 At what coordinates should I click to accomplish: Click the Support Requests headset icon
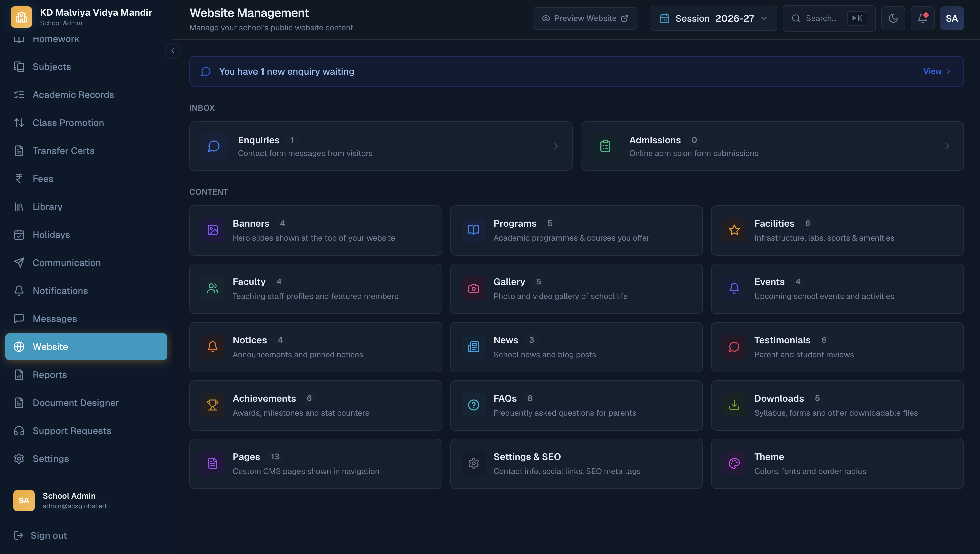click(19, 431)
